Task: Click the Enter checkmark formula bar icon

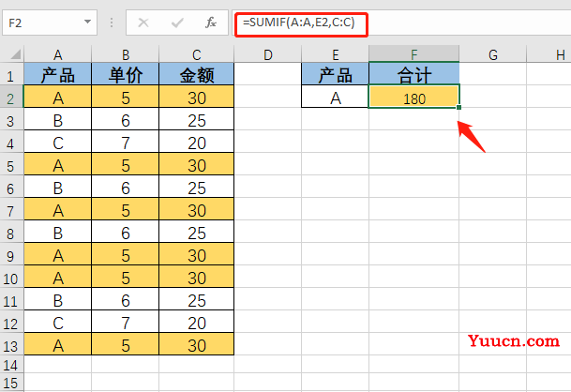Action: (177, 23)
